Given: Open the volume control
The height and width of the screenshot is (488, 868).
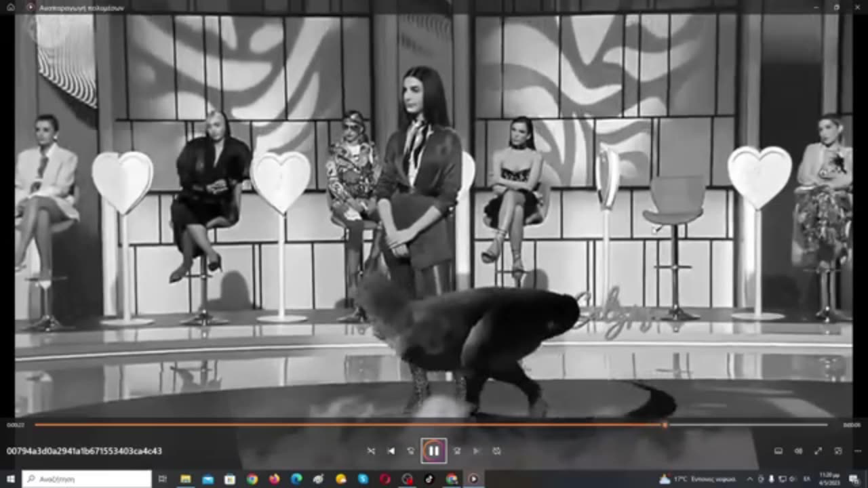Looking at the screenshot, I should 798,451.
